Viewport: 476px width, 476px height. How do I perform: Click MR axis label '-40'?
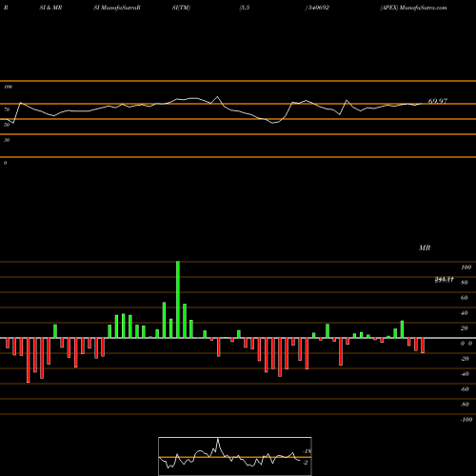[465, 374]
